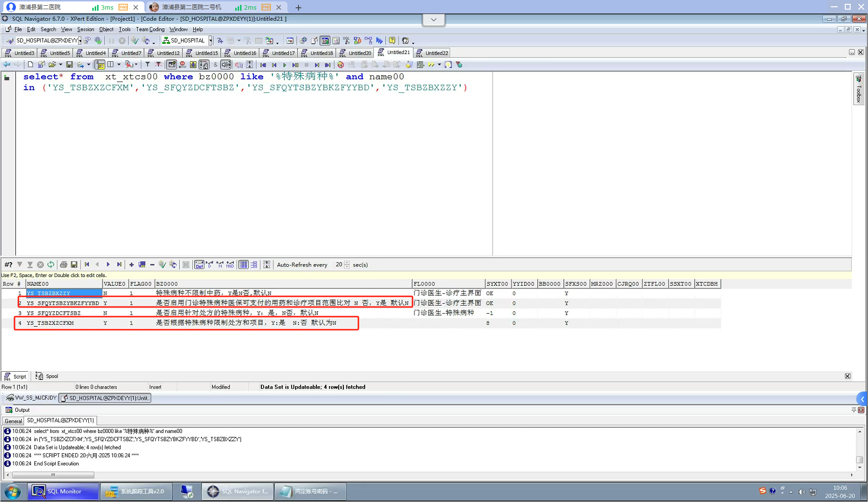The width and height of the screenshot is (868, 502).
Task: Switch to the General output tab
Action: tap(13, 421)
